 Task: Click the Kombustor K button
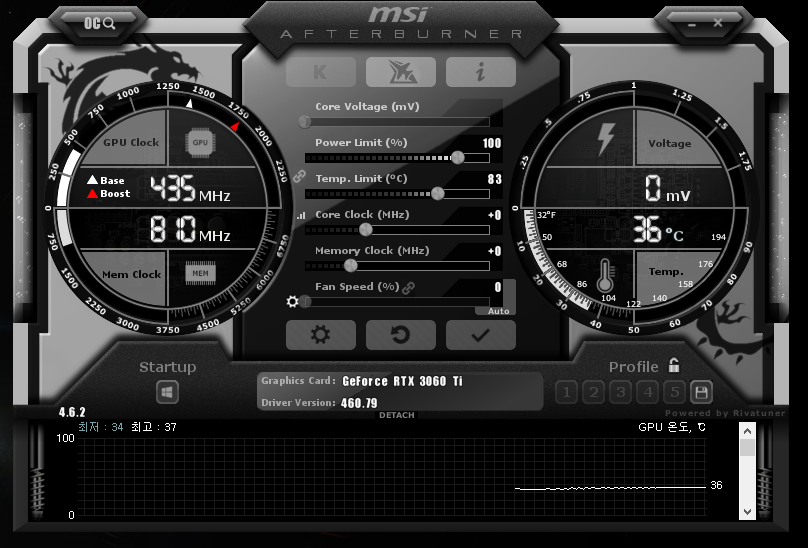point(321,72)
